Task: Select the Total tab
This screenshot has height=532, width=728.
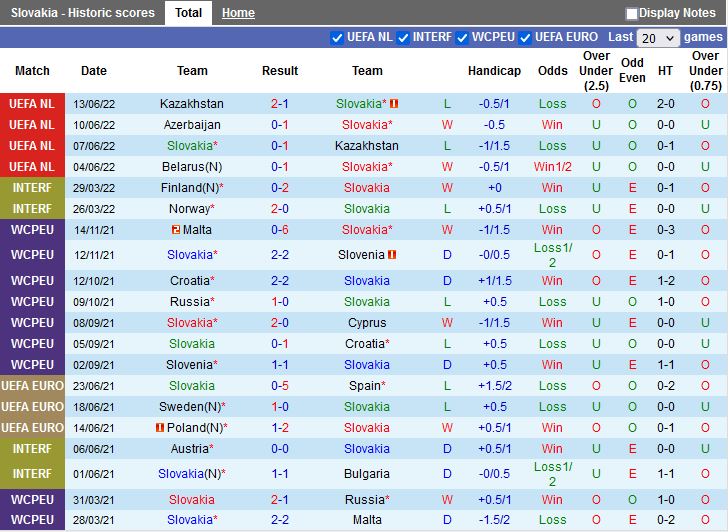Action: click(x=188, y=13)
